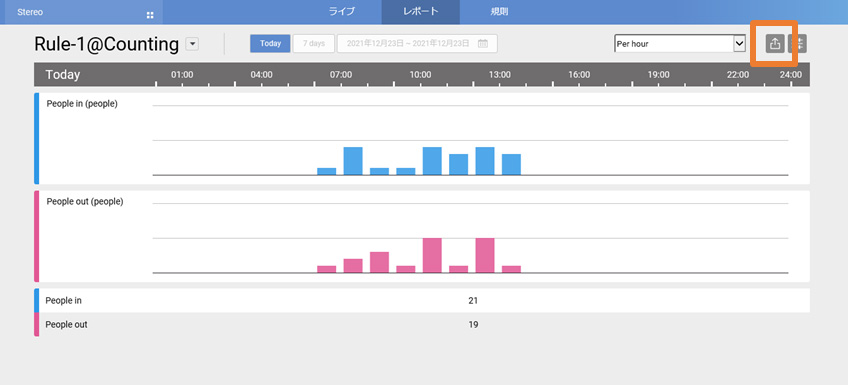Open the Per hour interval dropdown
The width and height of the screenshot is (848, 385).
click(x=680, y=44)
